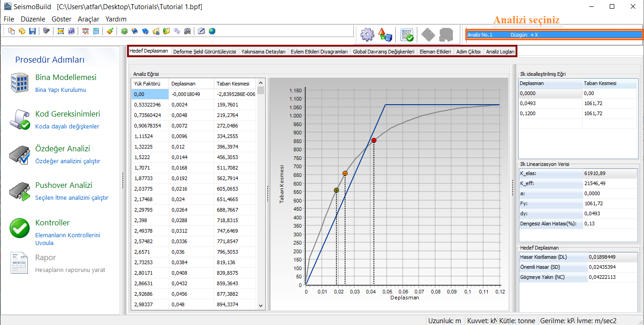Screen dimensions: 644x325
Task: Click the yellow open folder toolbar icon
Action: [x=22, y=31]
